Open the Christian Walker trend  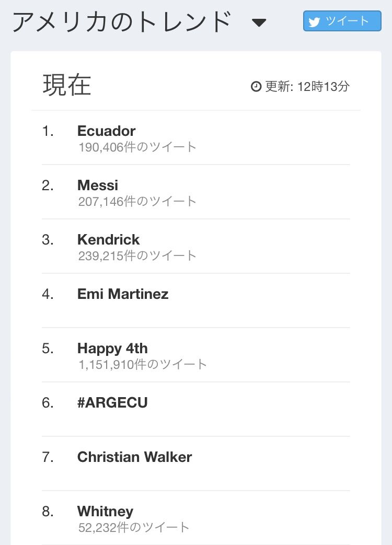[135, 457]
